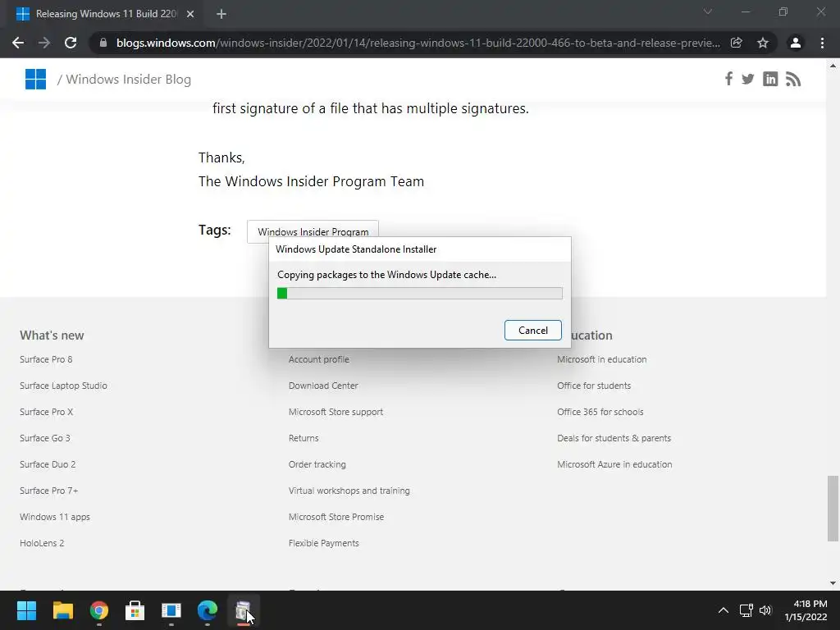The height and width of the screenshot is (630, 840).
Task: Open Microsoft Azure in education link
Action: 614,464
